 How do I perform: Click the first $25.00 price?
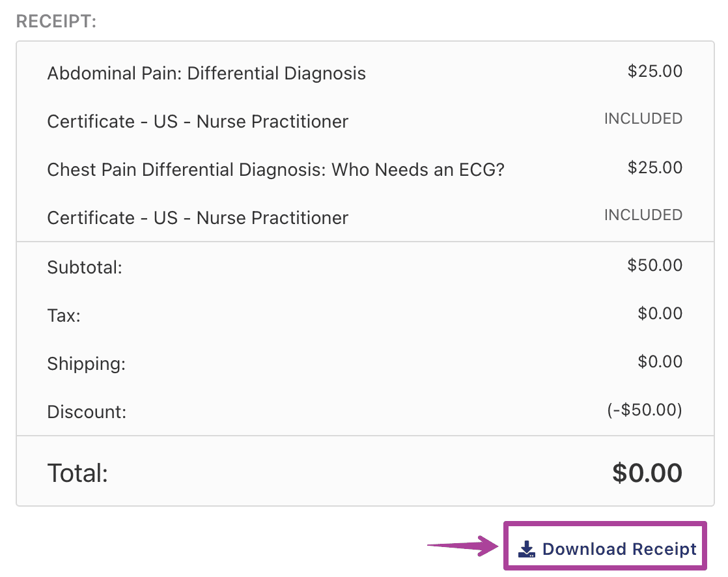click(x=654, y=71)
